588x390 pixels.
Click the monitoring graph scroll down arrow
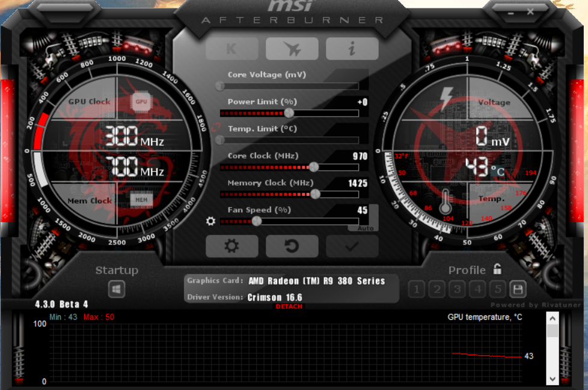pyautogui.click(x=553, y=379)
